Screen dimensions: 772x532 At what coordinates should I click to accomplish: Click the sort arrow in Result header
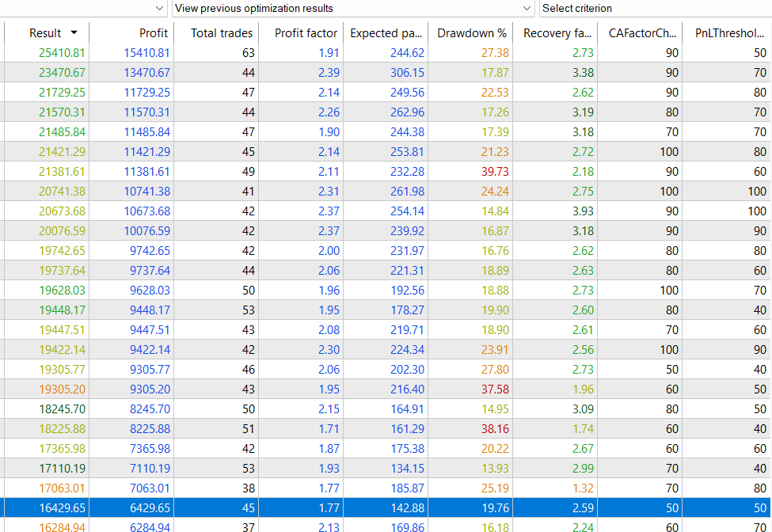coord(74,33)
